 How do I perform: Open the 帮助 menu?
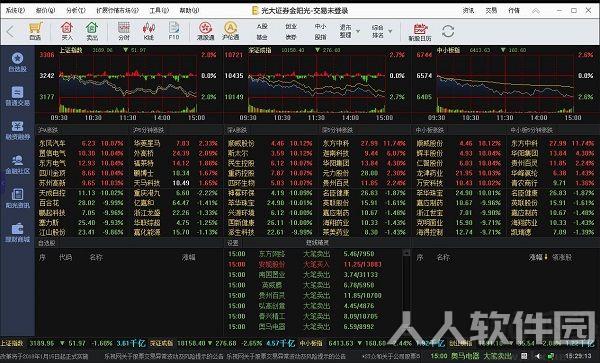(189, 10)
